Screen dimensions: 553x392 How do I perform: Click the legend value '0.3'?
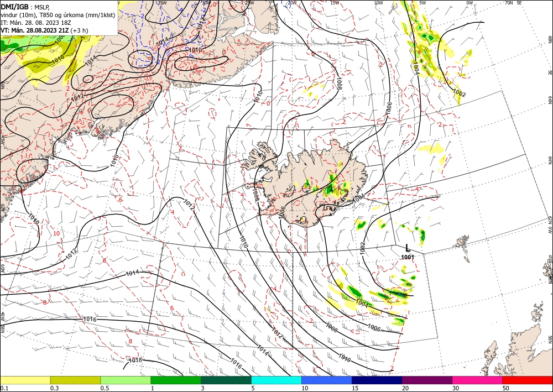pos(54,388)
